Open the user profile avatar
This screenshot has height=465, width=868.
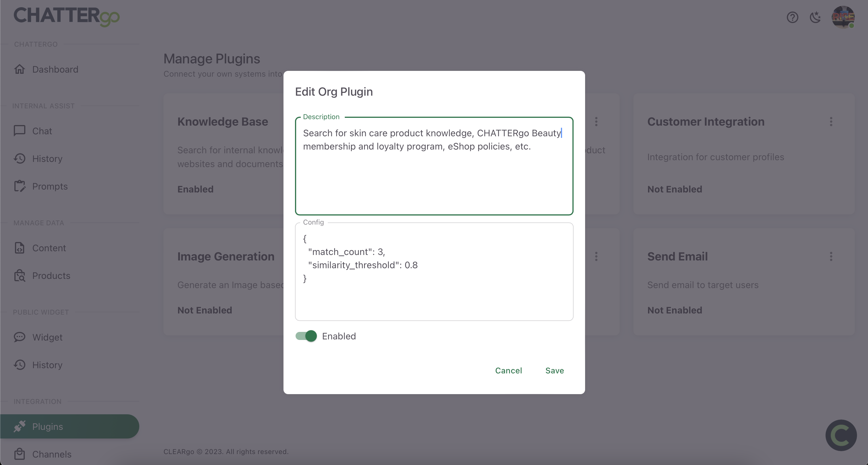coord(843,17)
